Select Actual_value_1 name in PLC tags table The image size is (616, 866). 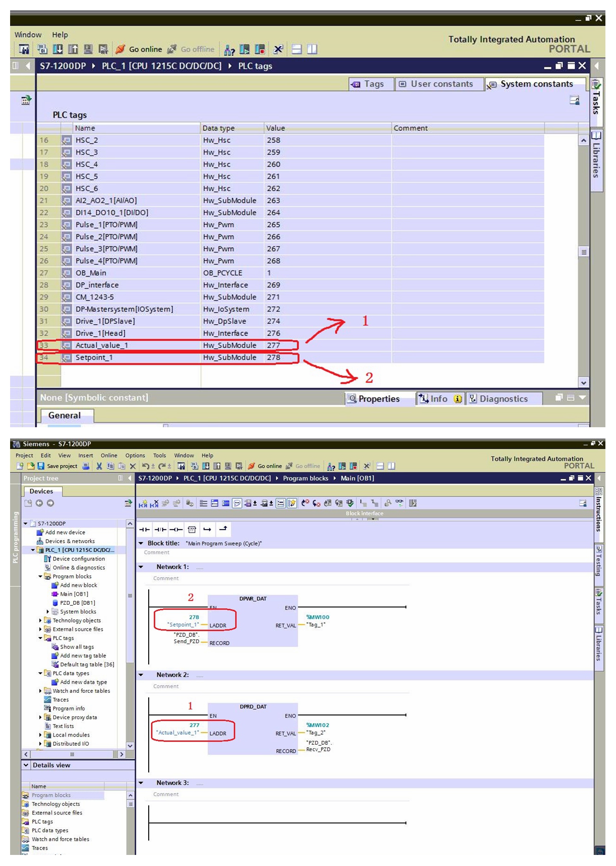102,345
